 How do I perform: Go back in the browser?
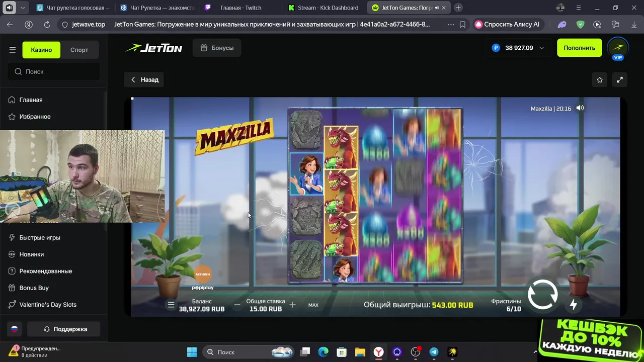pyautogui.click(x=10, y=24)
